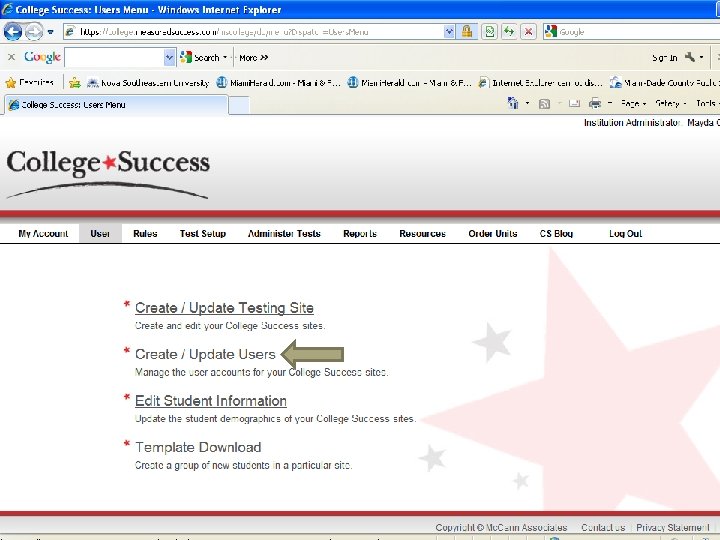Open the Reports nav item
This screenshot has height=540, width=720.
click(x=360, y=233)
